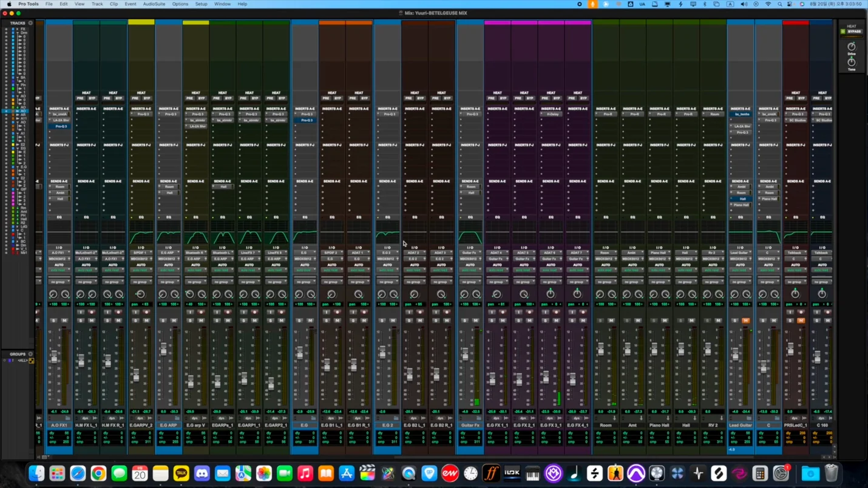Viewport: 868px width, 488px height.
Task: Open Calculator from the Dock
Action: coord(759,473)
